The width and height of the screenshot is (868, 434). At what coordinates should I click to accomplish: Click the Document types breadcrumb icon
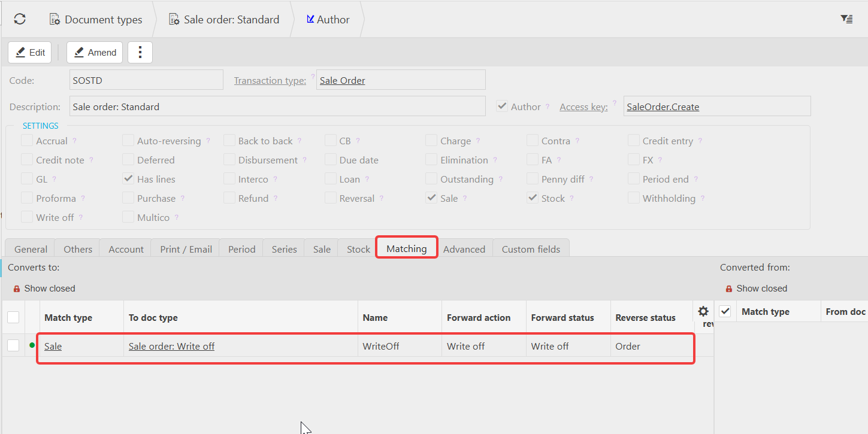coord(55,20)
